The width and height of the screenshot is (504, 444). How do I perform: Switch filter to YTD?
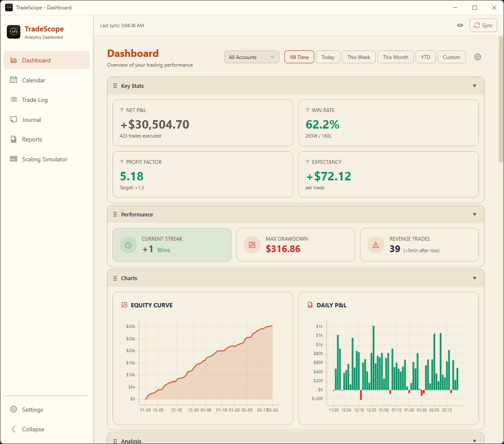pyautogui.click(x=425, y=57)
